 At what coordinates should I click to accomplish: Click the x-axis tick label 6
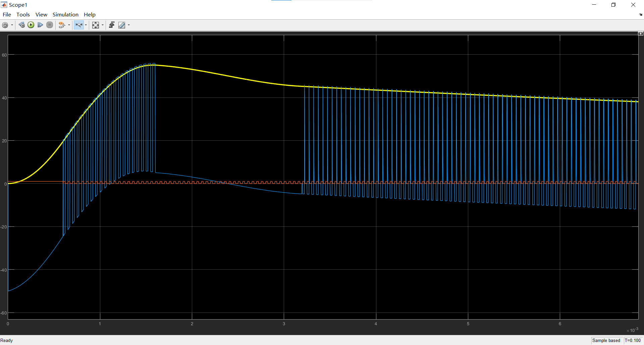click(x=560, y=324)
